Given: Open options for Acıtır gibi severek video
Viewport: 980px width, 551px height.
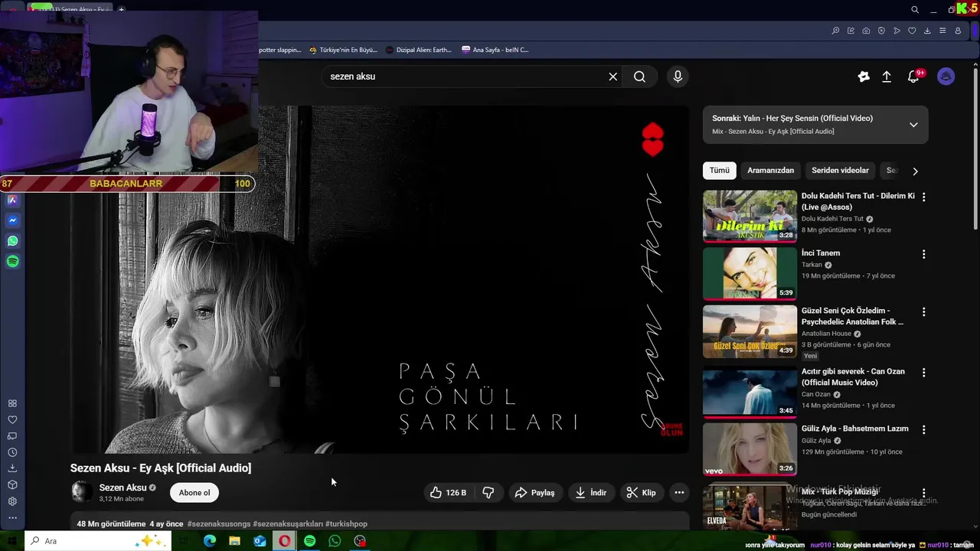Looking at the screenshot, I should 923,373.
